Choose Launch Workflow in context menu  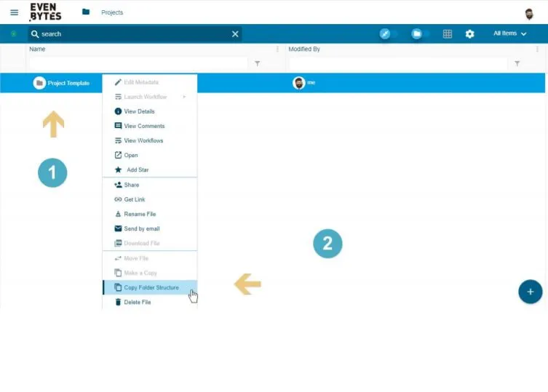coord(150,97)
